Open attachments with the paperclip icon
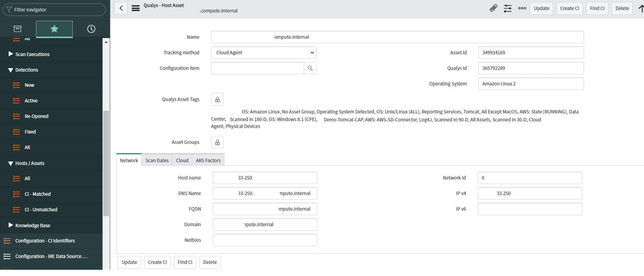This screenshot has height=276, width=644. click(x=493, y=8)
